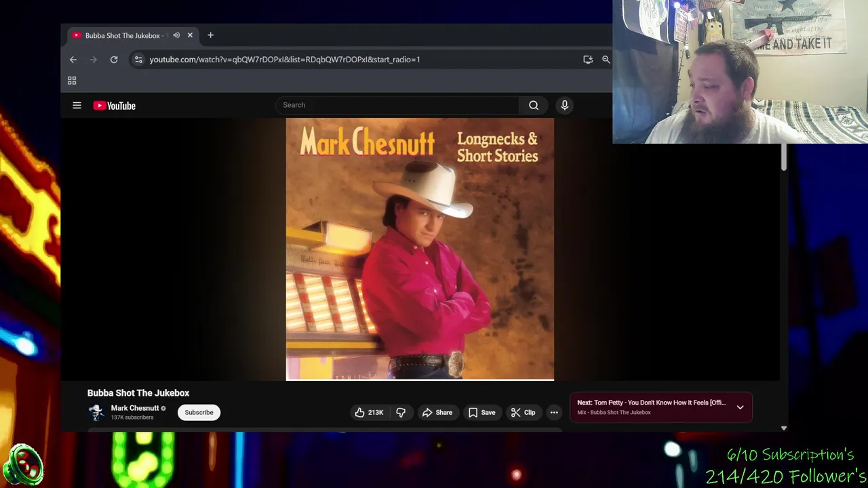868x488 pixels.
Task: Expand the Next mix playlist panel
Action: coord(740,407)
